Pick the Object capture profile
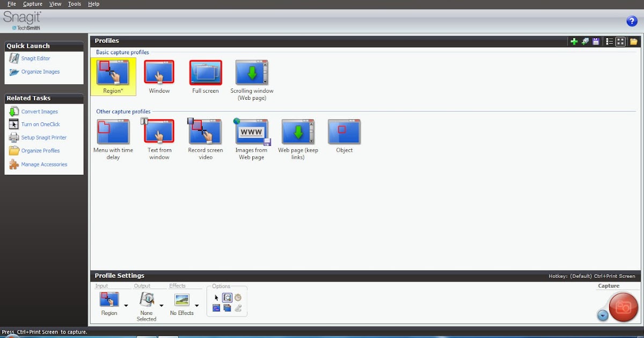Image resolution: width=644 pixels, height=338 pixels. click(x=344, y=131)
